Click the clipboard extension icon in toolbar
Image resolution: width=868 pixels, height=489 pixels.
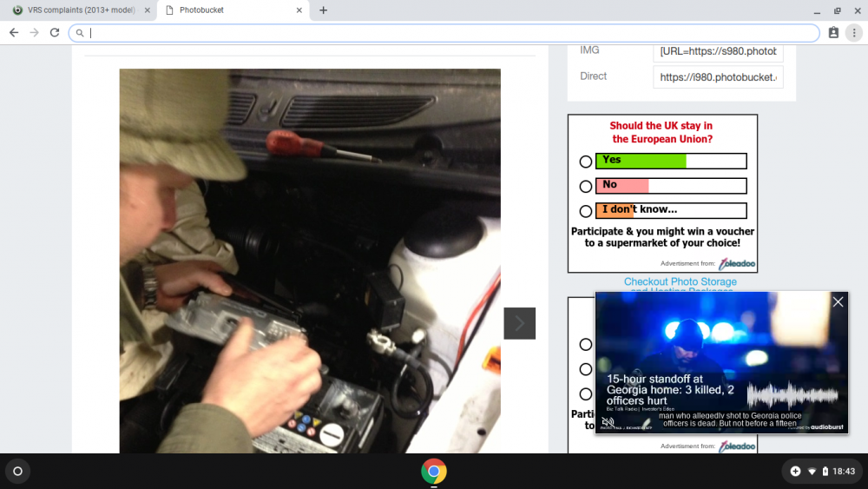pos(833,33)
